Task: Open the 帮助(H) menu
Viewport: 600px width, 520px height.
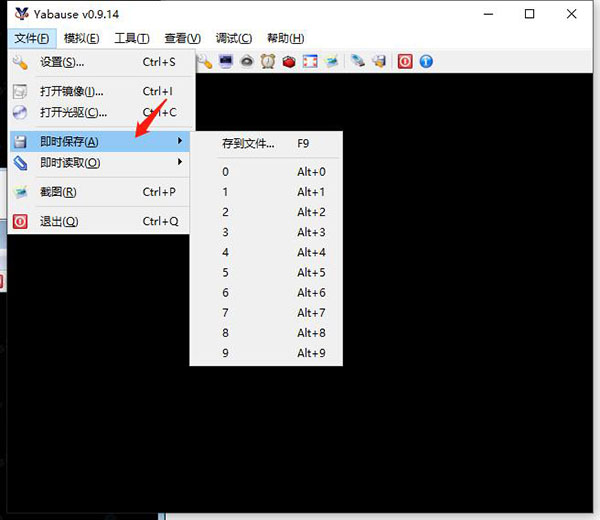Action: point(285,38)
